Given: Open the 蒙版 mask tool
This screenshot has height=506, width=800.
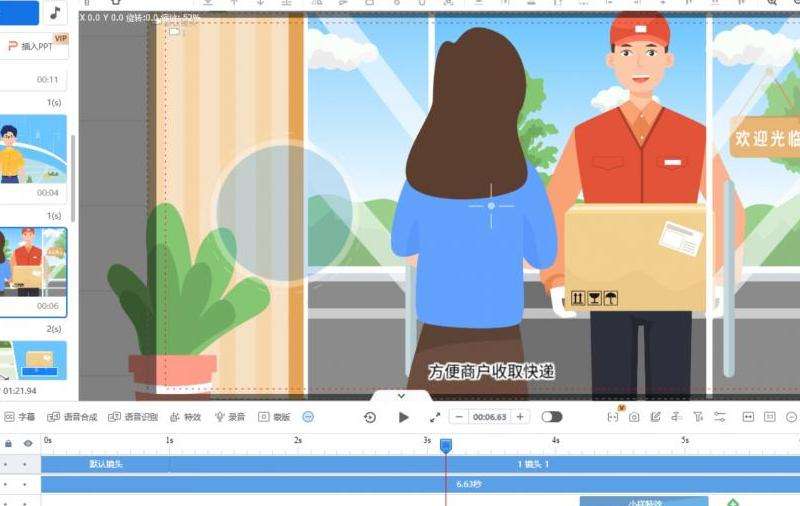Looking at the screenshot, I should point(274,417).
